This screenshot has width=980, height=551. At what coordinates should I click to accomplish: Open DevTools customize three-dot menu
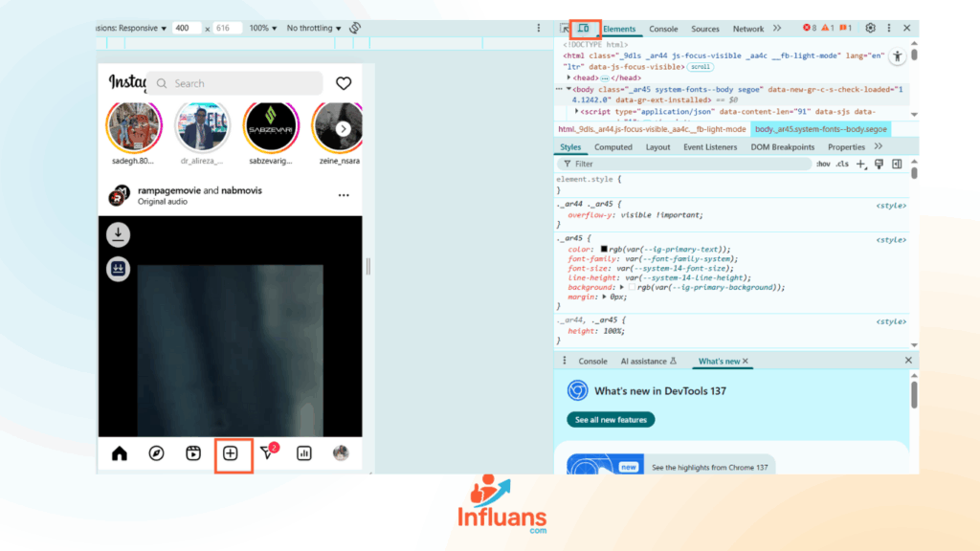click(889, 28)
